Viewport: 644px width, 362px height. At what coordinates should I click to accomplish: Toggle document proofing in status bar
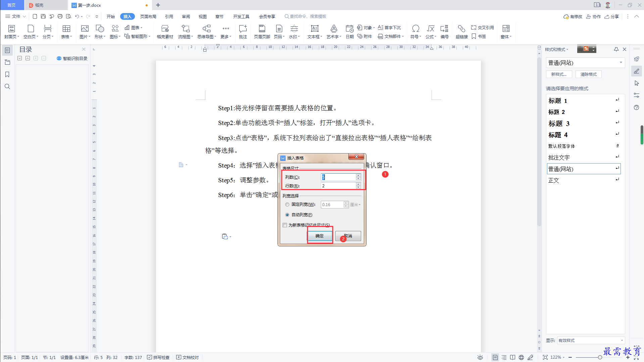(x=187, y=357)
